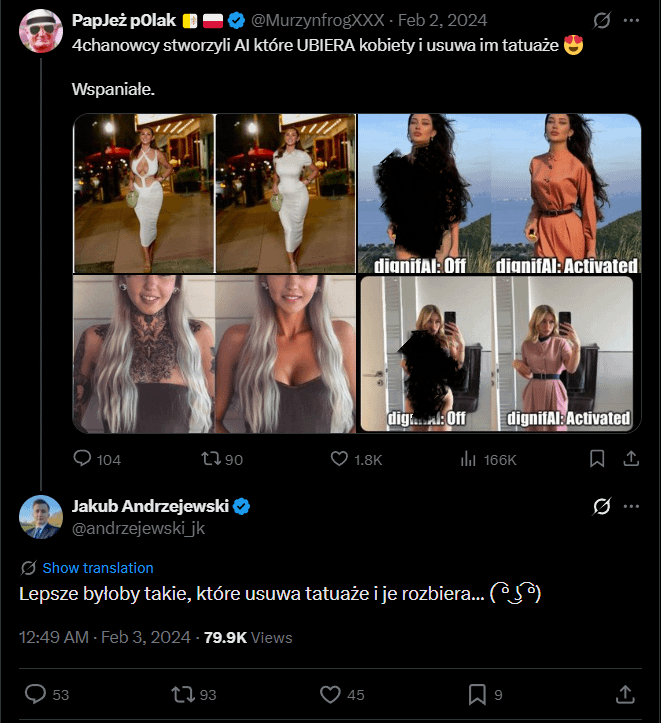This screenshot has height=723, width=661.
Task: Reply to Jakub Andrzejewski's post with 53 replies
Action: [35, 694]
